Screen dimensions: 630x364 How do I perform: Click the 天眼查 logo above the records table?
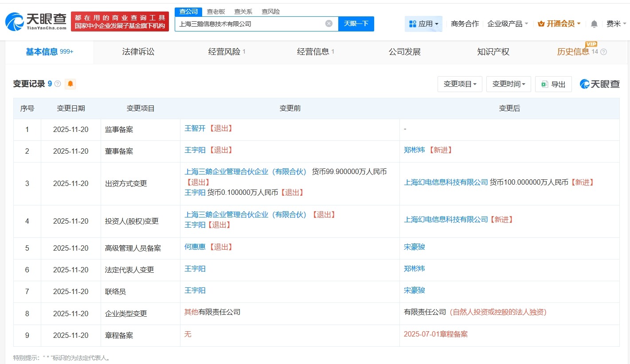(599, 84)
